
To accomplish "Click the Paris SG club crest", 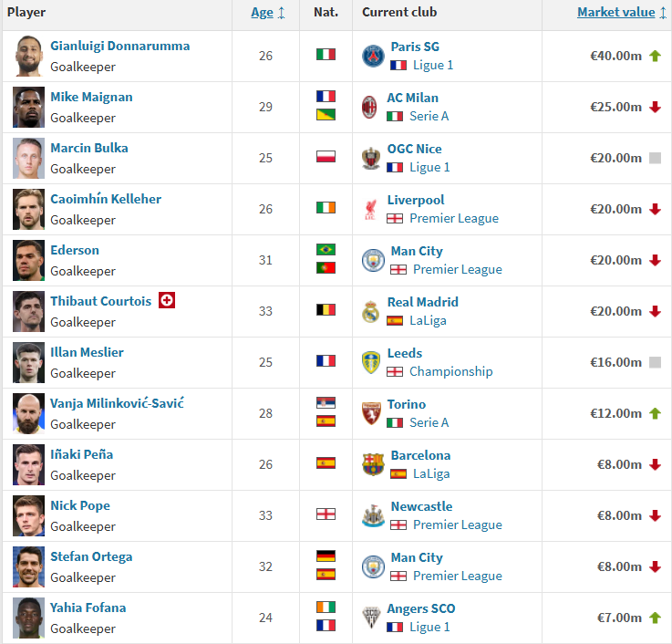I will (373, 56).
